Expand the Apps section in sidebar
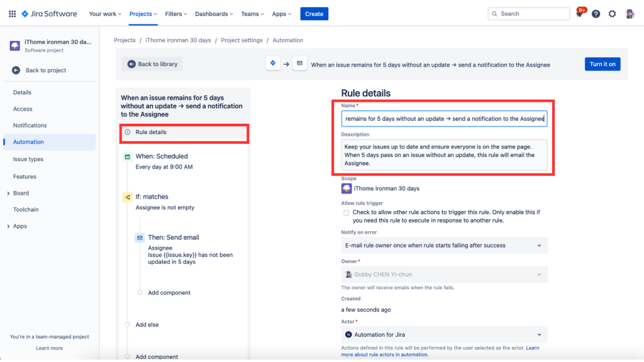The height and width of the screenshot is (362, 644). click(8, 226)
